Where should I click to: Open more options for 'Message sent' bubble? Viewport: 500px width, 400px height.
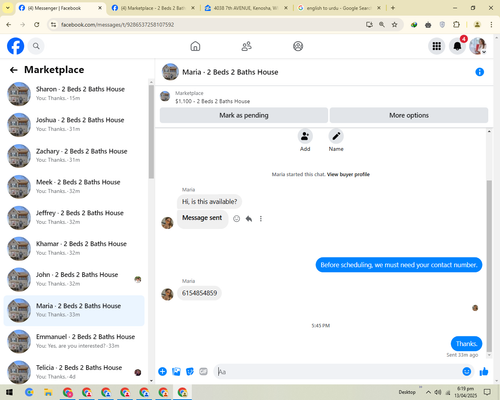pyautogui.click(x=261, y=219)
